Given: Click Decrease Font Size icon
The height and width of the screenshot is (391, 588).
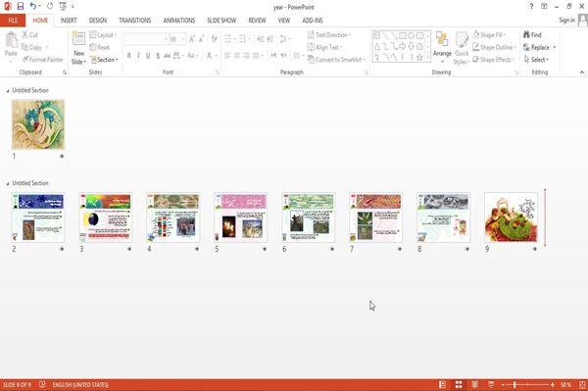Looking at the screenshot, I should pos(201,38).
